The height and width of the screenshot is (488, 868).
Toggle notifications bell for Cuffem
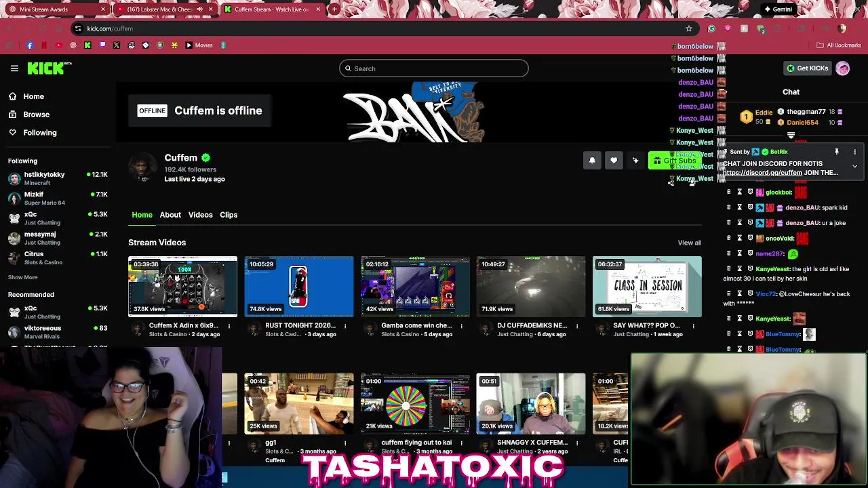coord(592,161)
